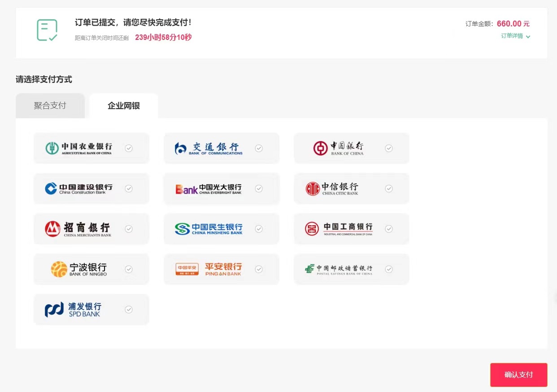The height and width of the screenshot is (392, 557).
Task: Tick the check circle for 中国建设银行
Action: tap(129, 189)
